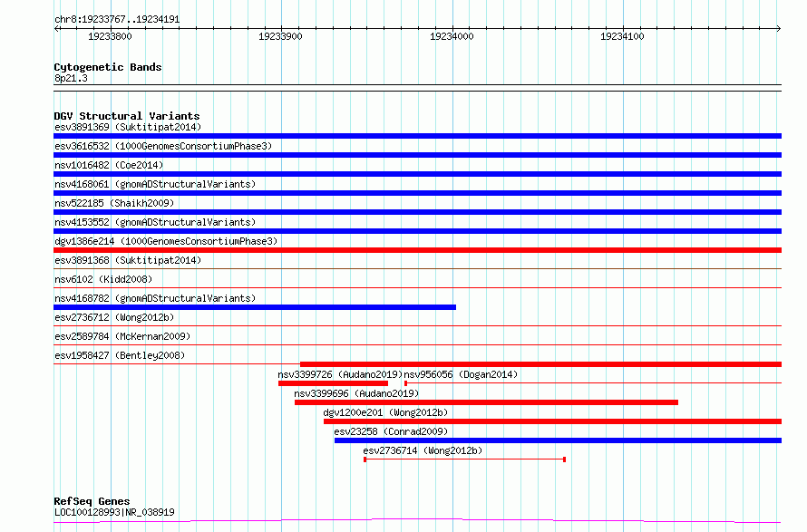Open nsv4168061 gnomAD variant label
This screenshot has height=532, width=807.
click(155, 184)
